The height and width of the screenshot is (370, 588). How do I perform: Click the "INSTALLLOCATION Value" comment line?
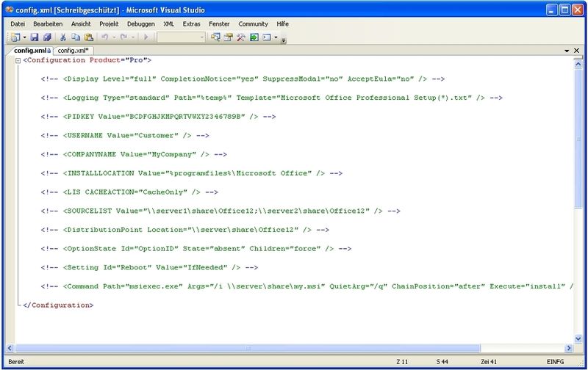[x=192, y=173]
